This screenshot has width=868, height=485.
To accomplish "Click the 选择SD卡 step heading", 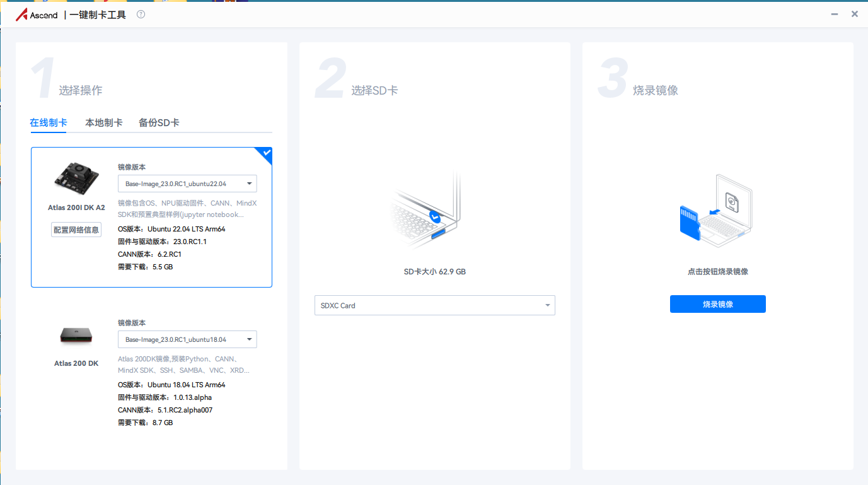I will 374,90.
